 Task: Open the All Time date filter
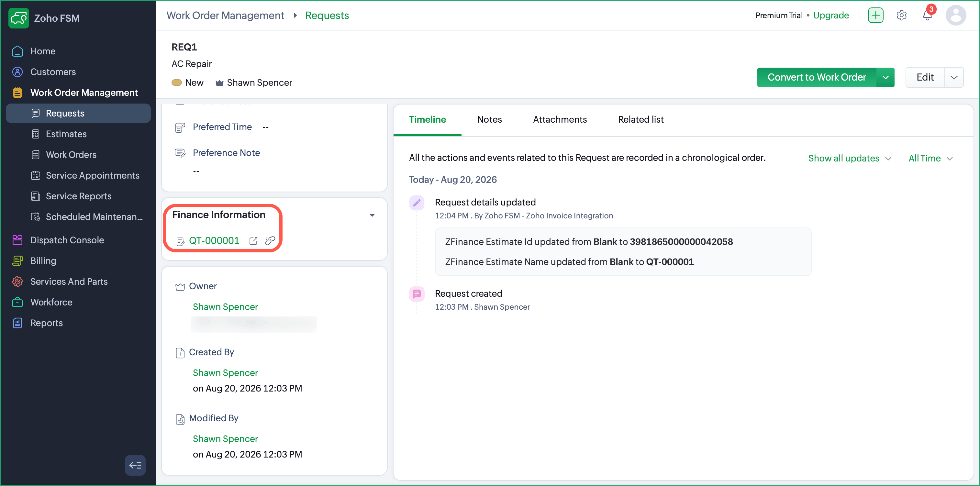point(930,158)
